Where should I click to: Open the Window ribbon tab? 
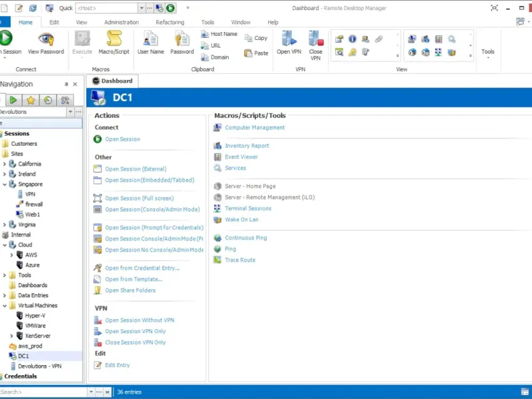coord(241,22)
